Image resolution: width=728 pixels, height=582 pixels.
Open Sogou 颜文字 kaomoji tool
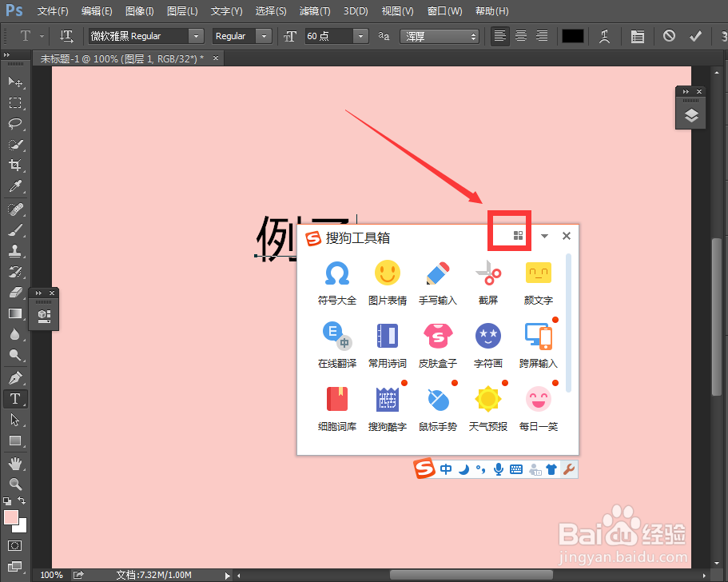point(539,283)
